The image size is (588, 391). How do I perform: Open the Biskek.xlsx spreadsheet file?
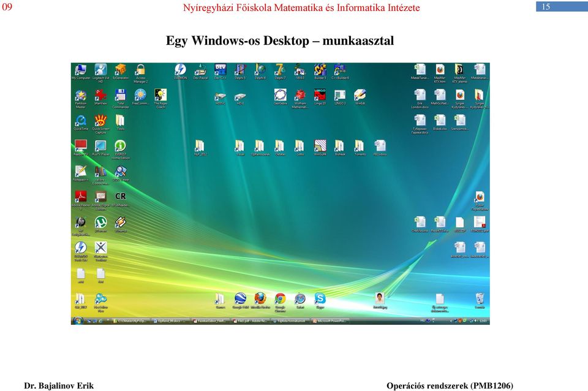(440, 123)
